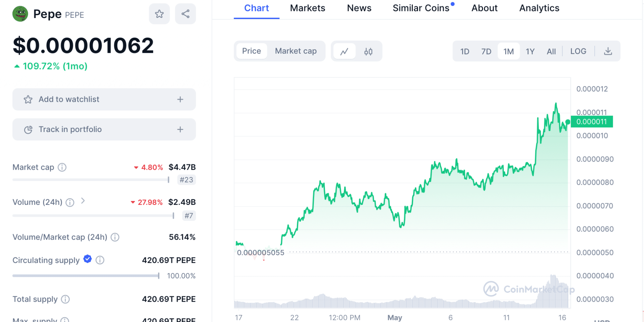Click the #23 market cap rank badge
This screenshot has height=322, width=644.
[186, 180]
